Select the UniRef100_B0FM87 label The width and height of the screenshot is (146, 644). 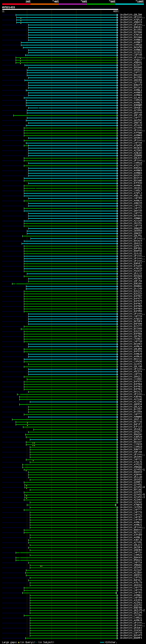tap(131, 296)
